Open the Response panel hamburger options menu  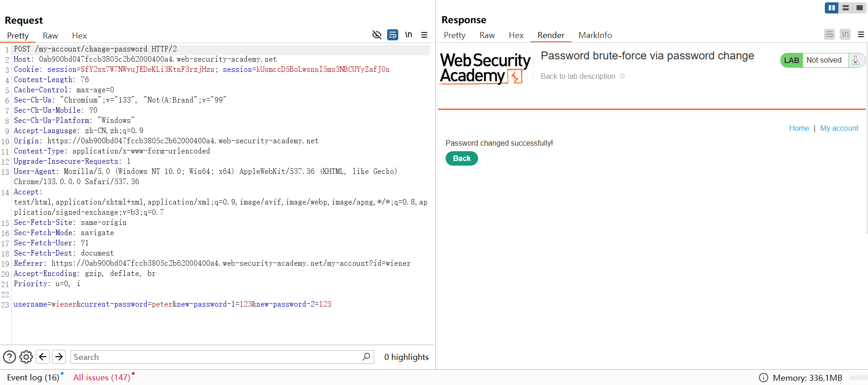[861, 34]
